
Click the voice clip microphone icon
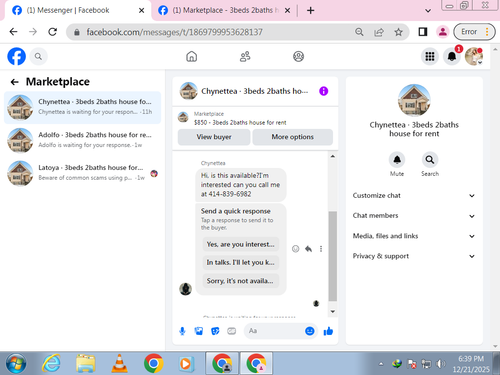(x=182, y=331)
